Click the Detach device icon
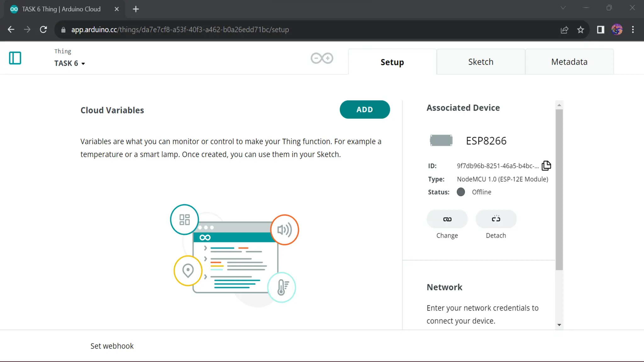The width and height of the screenshot is (644, 362). pos(496,219)
